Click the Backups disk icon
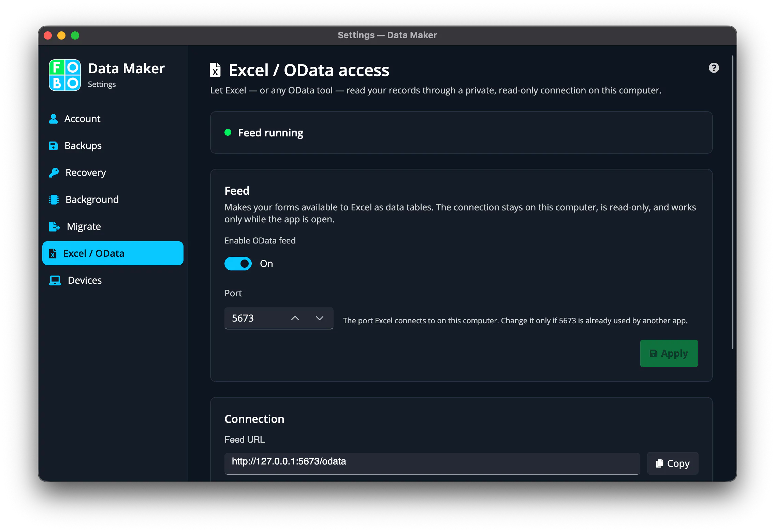The height and width of the screenshot is (532, 775). [54, 146]
